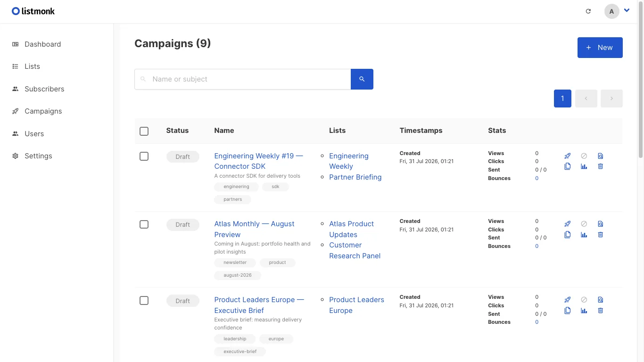This screenshot has height=362, width=644.
Task: Open Atlas Monthly — August Preview campaign
Action: click(255, 229)
